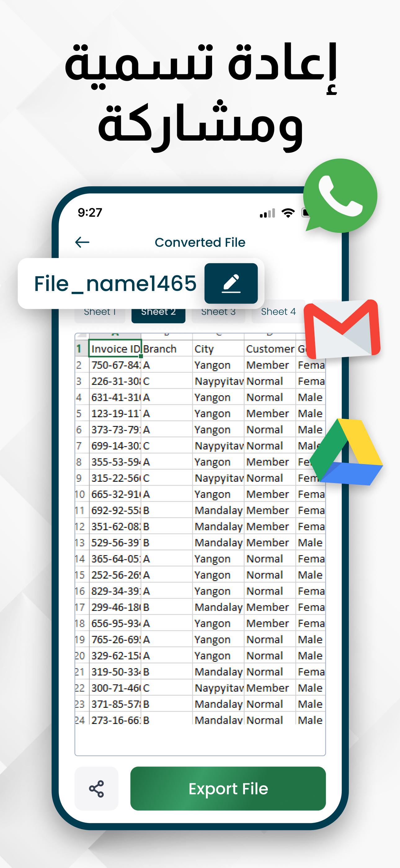The width and height of the screenshot is (400, 868).
Task: Tap the Gmail envelope icon
Action: coord(342,329)
